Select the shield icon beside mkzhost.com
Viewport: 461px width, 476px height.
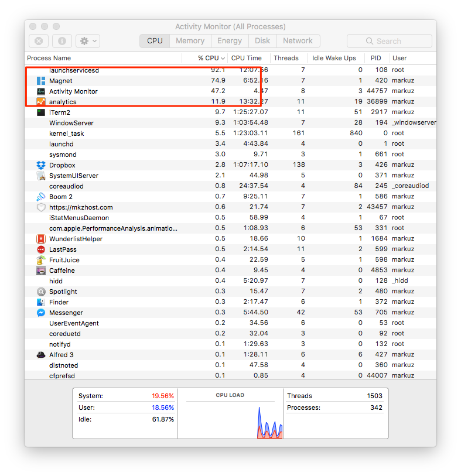(x=41, y=207)
